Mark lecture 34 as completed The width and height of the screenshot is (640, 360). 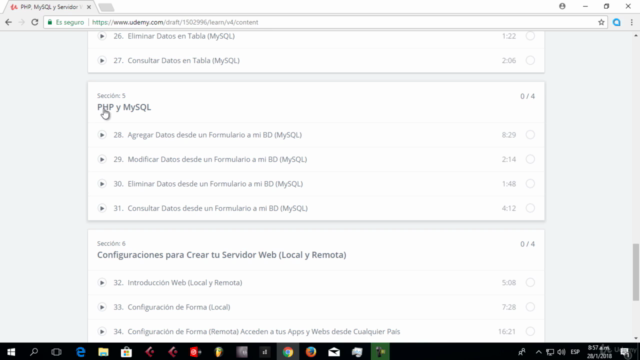tap(530, 331)
